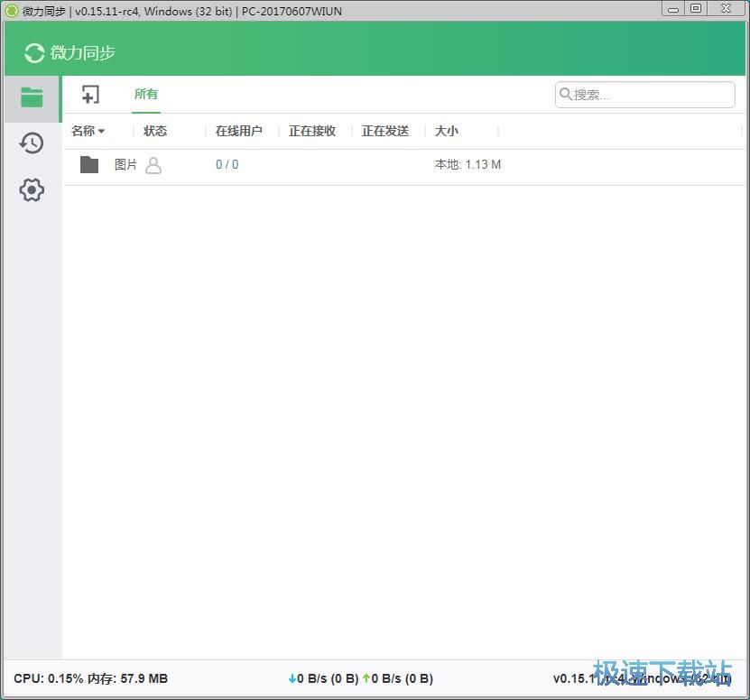Sort folders by the 大小 column
The height and width of the screenshot is (700, 750).
click(x=446, y=131)
